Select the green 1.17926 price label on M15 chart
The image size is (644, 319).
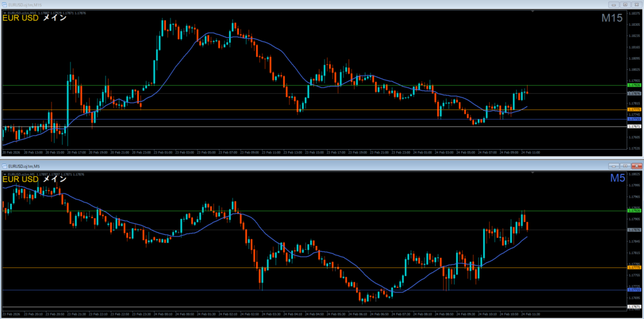(635, 85)
